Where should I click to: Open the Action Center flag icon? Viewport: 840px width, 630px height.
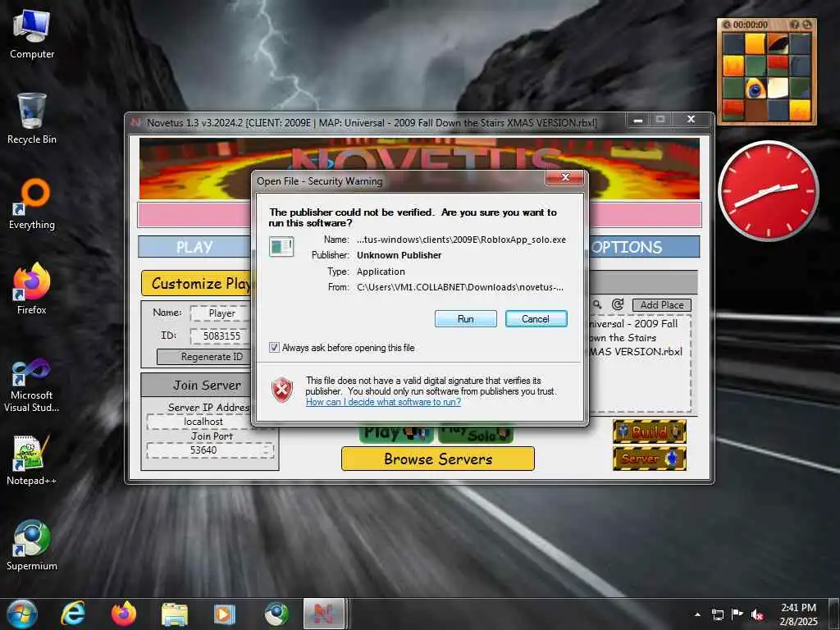coord(737,614)
